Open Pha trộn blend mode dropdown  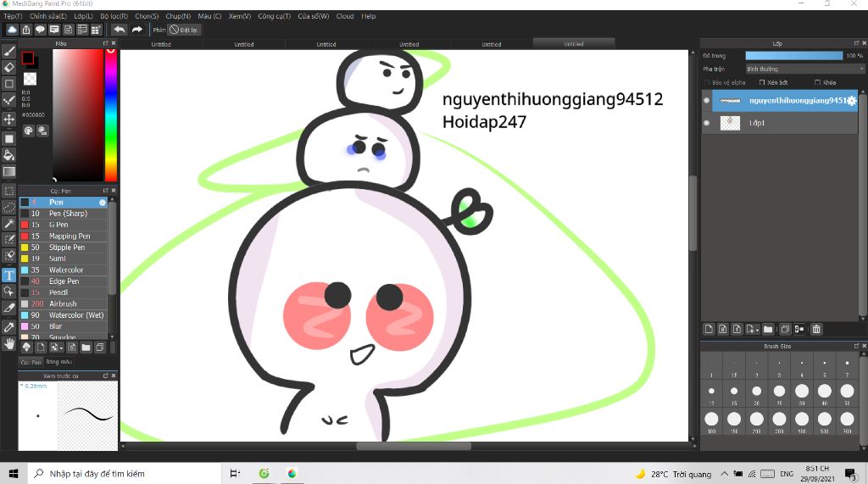(804, 69)
